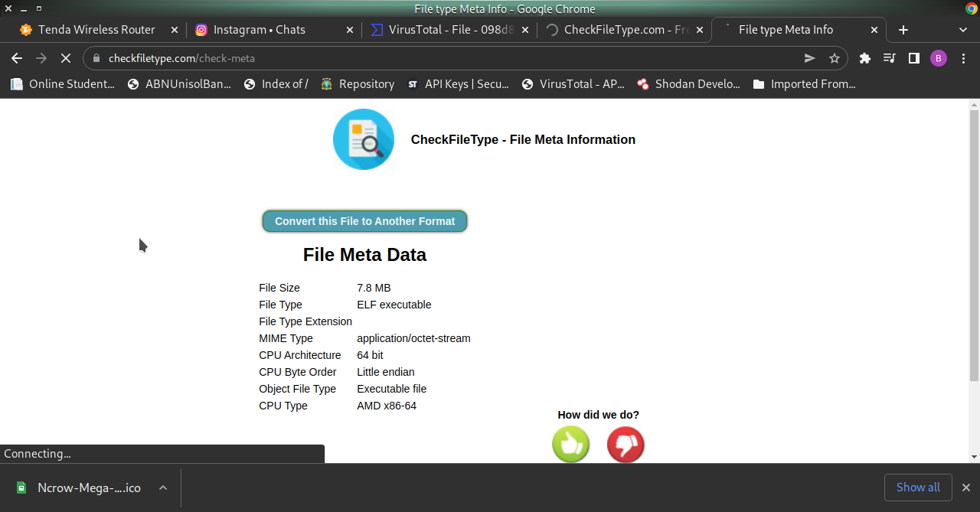Open Imported From bookmarks folder
Image resolution: width=980 pixels, height=512 pixels.
click(x=805, y=84)
